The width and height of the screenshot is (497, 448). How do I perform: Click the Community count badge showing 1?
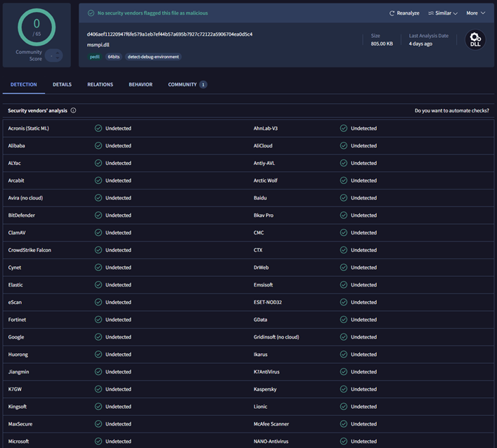pos(203,85)
